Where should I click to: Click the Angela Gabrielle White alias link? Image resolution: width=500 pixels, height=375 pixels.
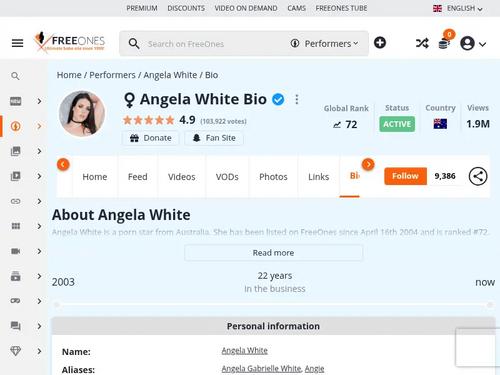click(x=261, y=368)
